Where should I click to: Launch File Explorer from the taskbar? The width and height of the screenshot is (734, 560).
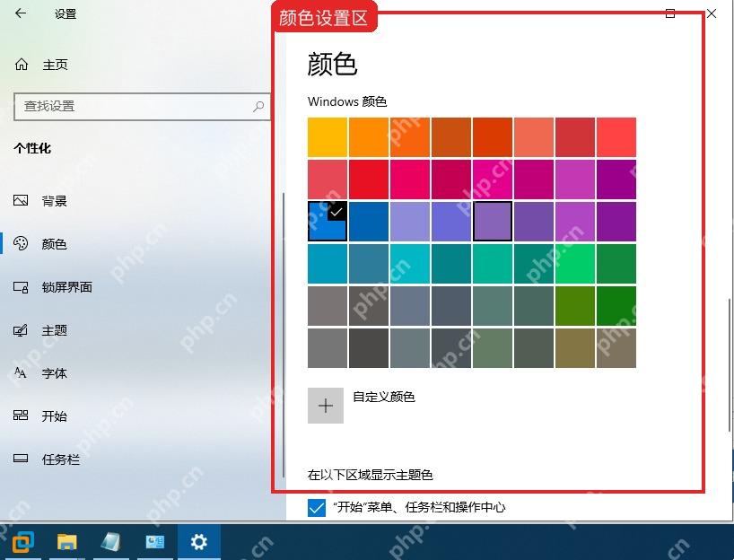click(x=67, y=542)
